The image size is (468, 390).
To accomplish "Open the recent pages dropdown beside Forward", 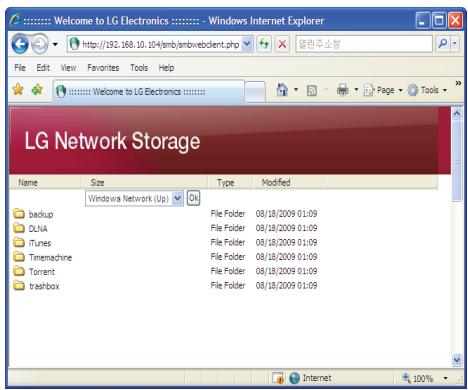I will click(55, 44).
